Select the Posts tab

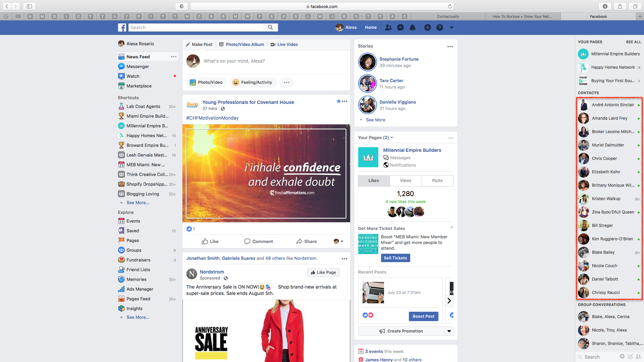pyautogui.click(x=437, y=181)
